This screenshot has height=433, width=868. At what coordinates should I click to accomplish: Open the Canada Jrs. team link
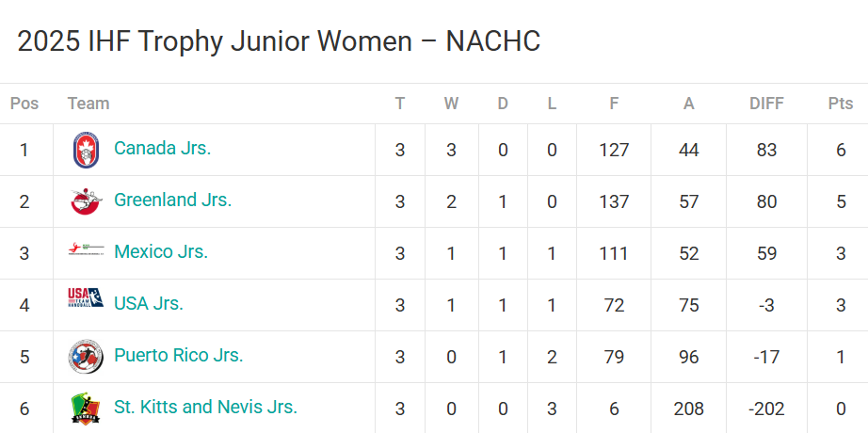pyautogui.click(x=162, y=148)
